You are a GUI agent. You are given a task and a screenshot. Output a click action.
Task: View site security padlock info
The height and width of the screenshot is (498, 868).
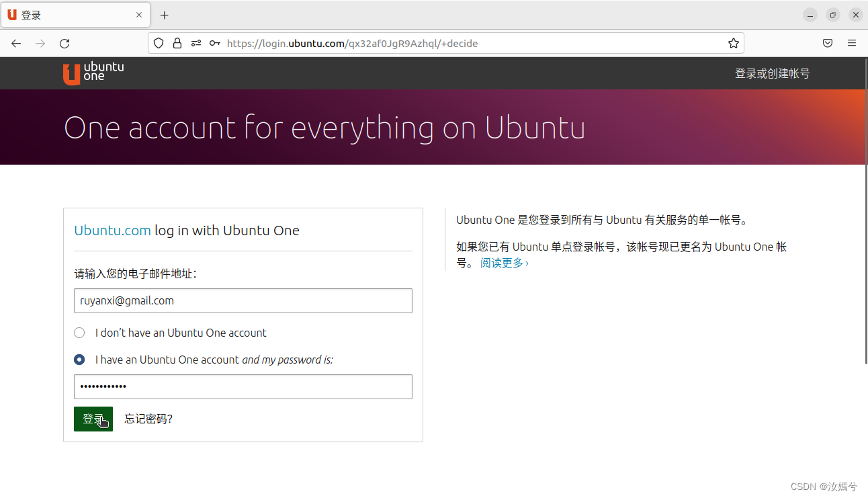[x=177, y=43]
